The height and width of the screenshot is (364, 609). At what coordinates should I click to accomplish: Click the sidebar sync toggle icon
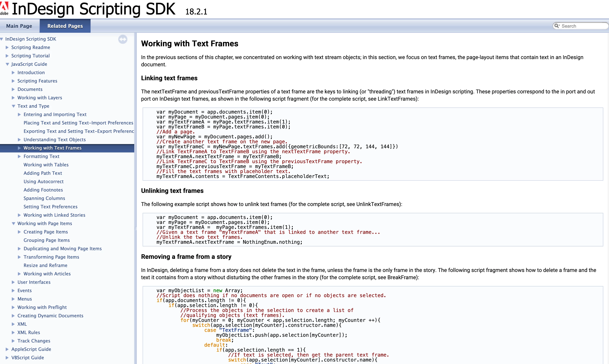click(123, 39)
